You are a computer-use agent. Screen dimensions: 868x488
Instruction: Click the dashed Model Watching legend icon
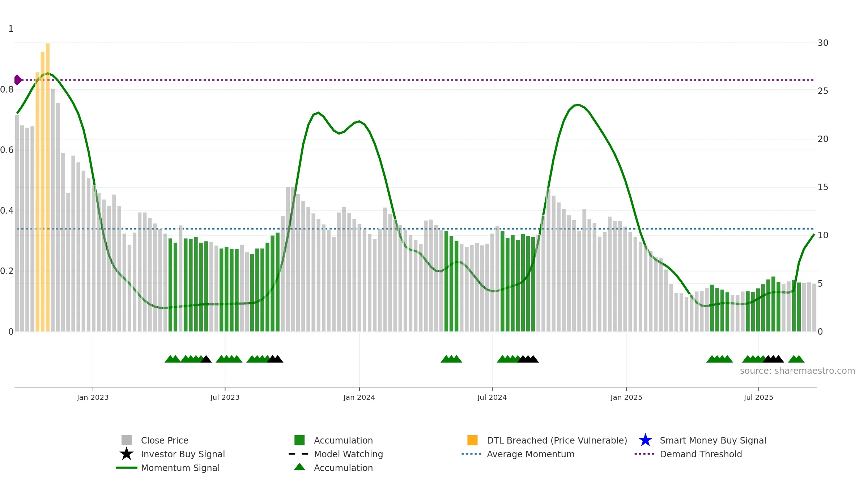[299, 454]
